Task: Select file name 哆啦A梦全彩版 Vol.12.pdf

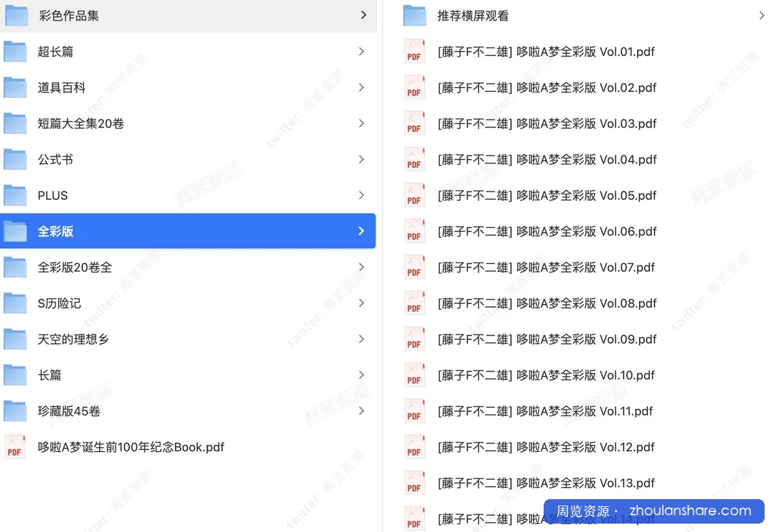Action: [x=546, y=447]
